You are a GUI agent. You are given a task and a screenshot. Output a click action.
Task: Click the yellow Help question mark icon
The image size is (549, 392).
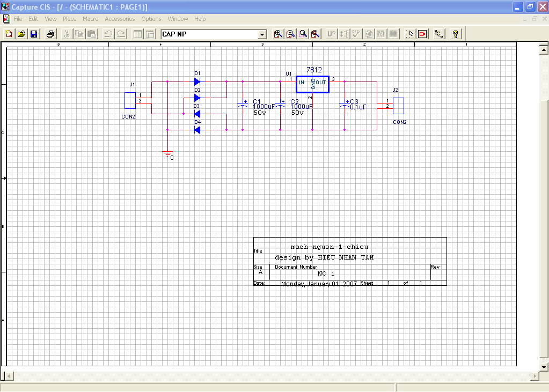coord(455,34)
